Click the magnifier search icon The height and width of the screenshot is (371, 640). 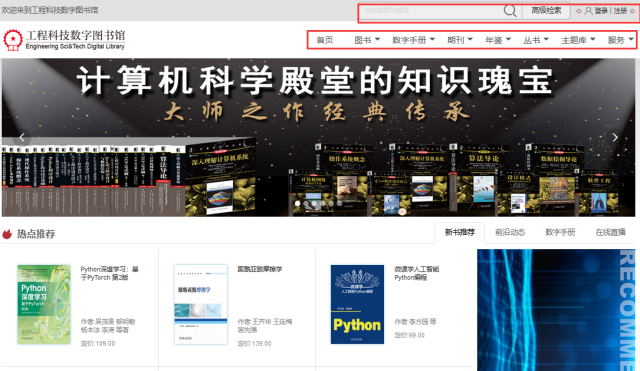point(510,11)
